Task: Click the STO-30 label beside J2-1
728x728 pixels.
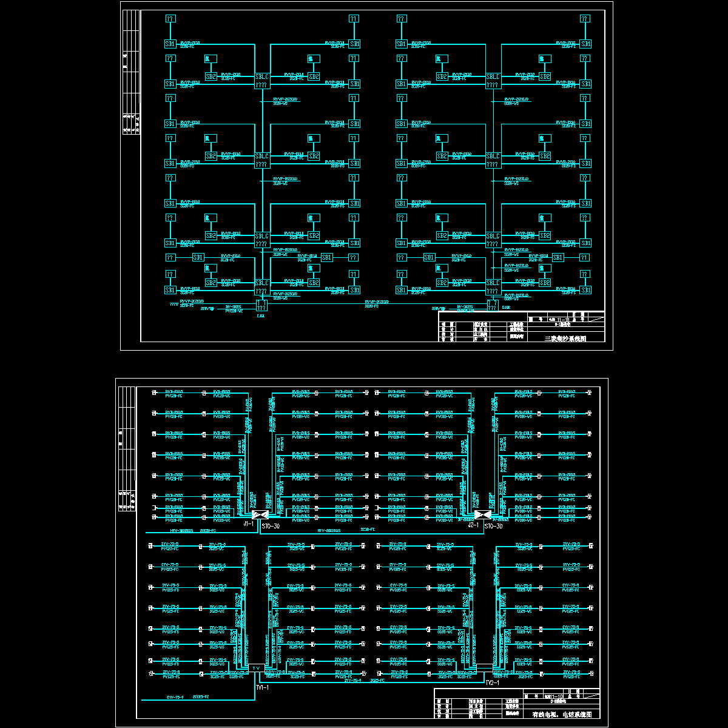Action: 493,526
